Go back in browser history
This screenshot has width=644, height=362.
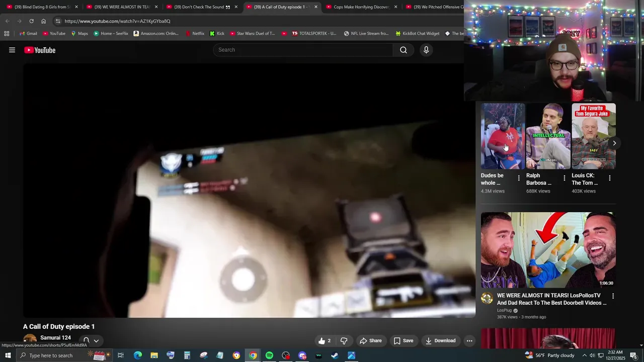pyautogui.click(x=7, y=21)
